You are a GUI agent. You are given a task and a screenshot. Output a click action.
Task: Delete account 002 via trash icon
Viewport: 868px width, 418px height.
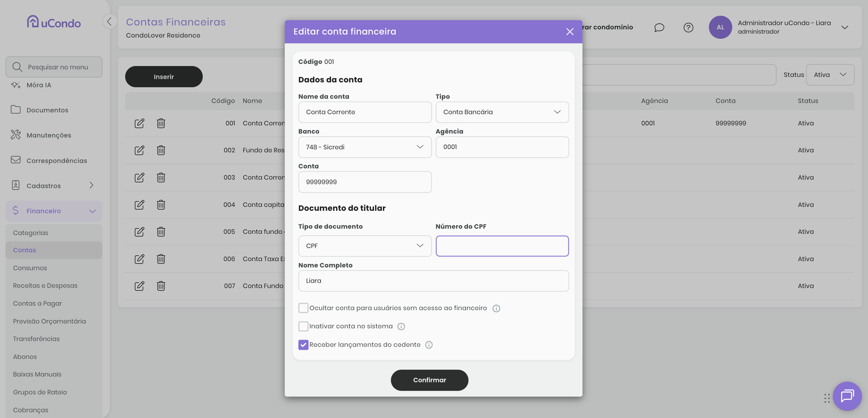tap(161, 150)
